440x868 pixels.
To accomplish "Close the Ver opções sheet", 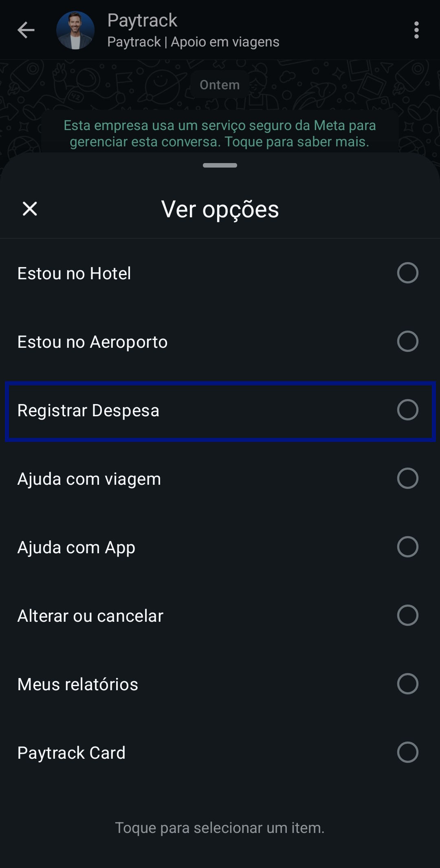I will point(30,209).
